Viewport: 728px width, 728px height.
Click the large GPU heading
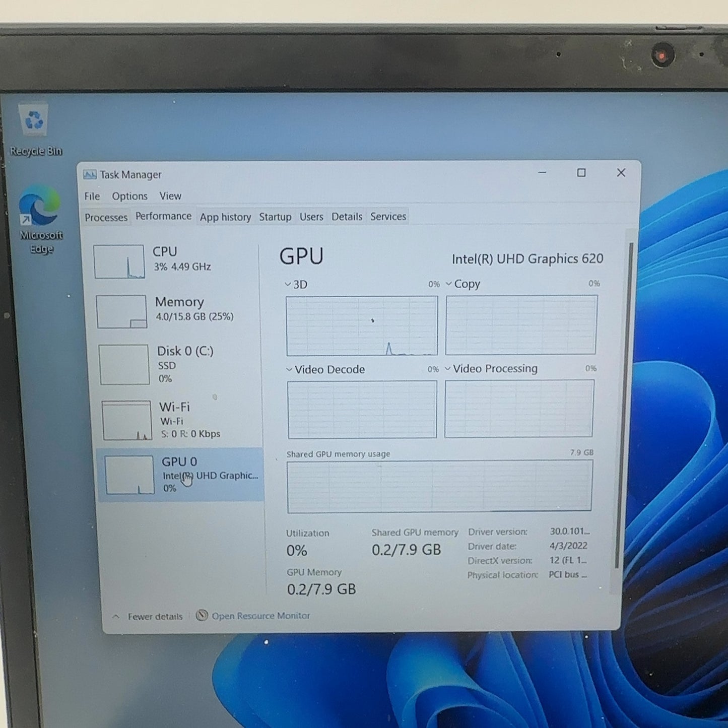(301, 256)
